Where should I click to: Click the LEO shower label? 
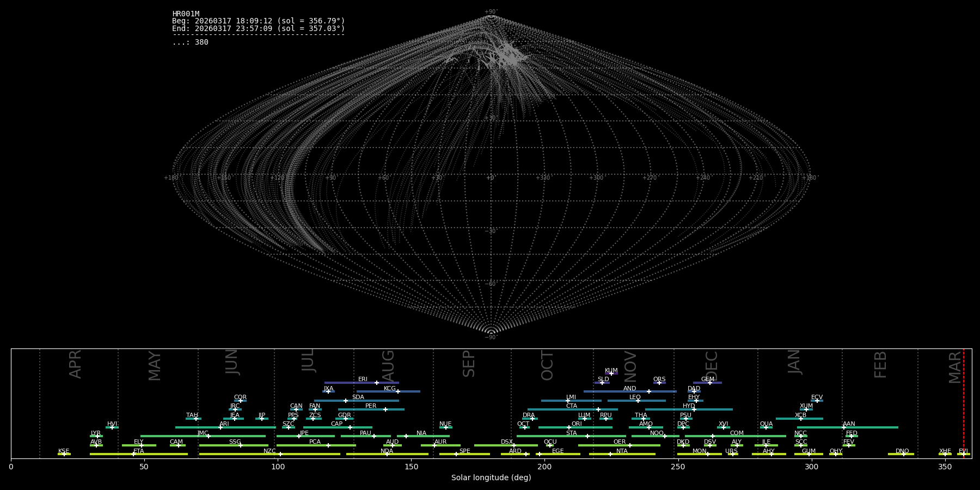(x=635, y=397)
